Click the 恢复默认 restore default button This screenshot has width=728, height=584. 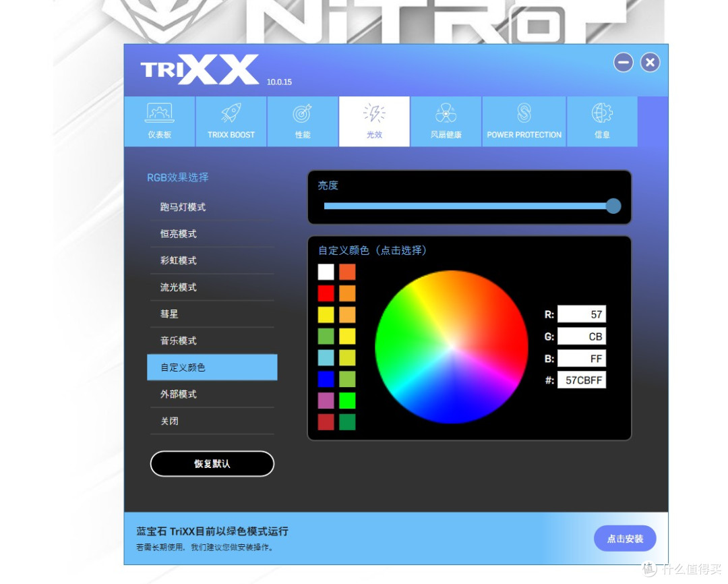pyautogui.click(x=212, y=464)
